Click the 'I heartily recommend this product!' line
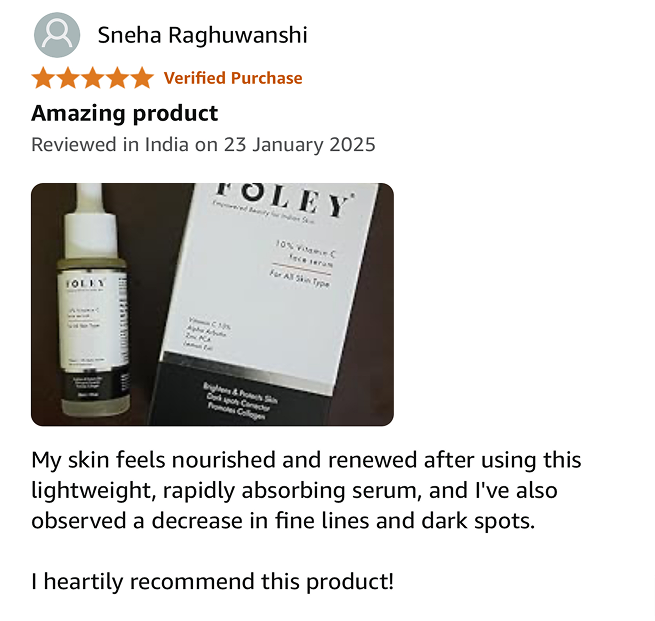The image size is (655, 621). point(213,581)
